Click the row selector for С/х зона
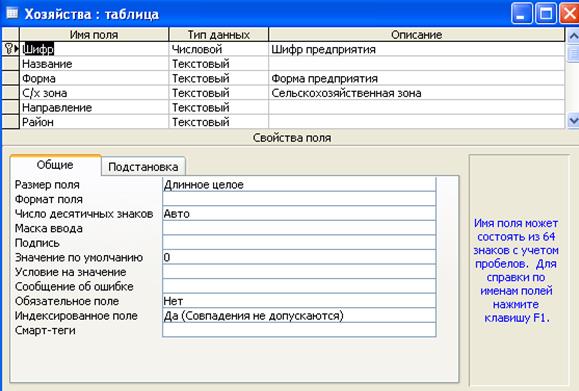 [x=10, y=93]
